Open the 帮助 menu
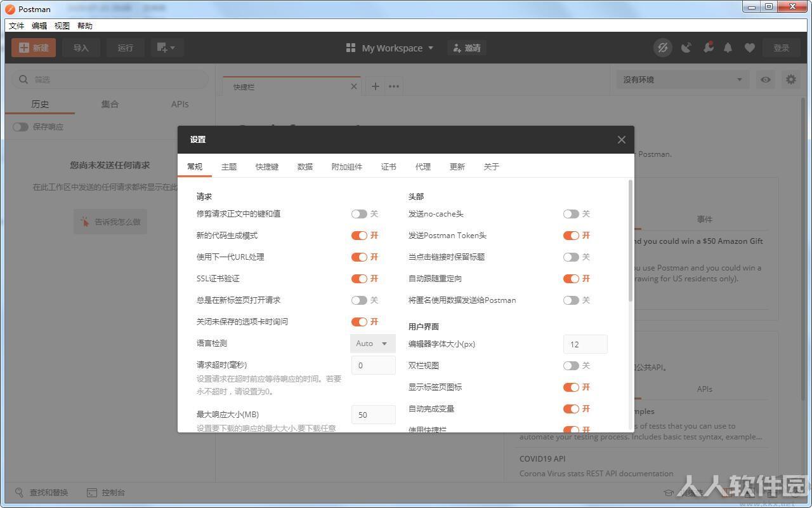 (85, 26)
